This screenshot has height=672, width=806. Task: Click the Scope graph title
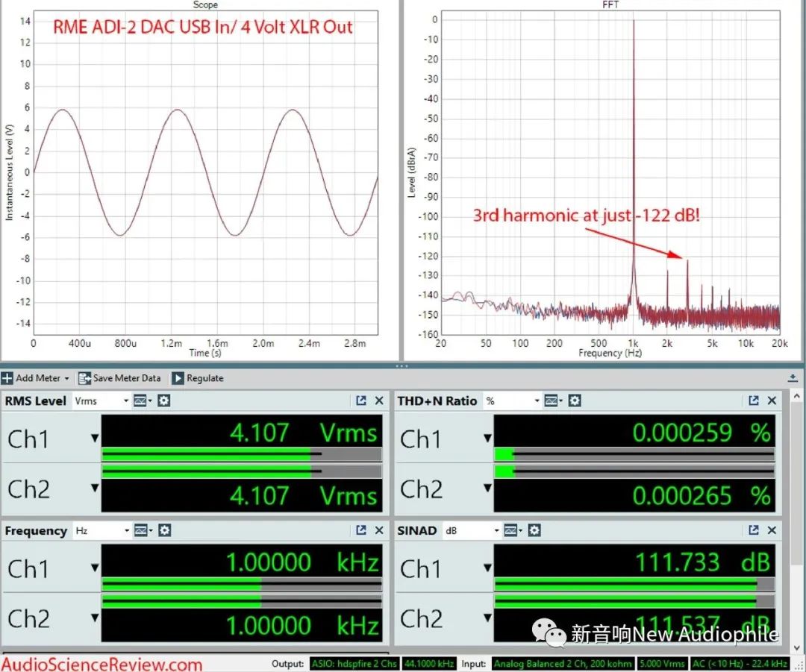tap(205, 4)
